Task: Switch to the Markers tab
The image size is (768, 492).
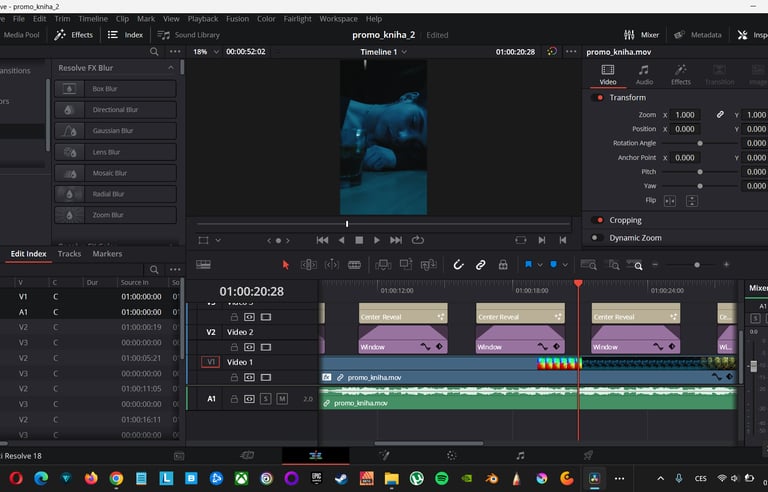Action: pyautogui.click(x=107, y=254)
